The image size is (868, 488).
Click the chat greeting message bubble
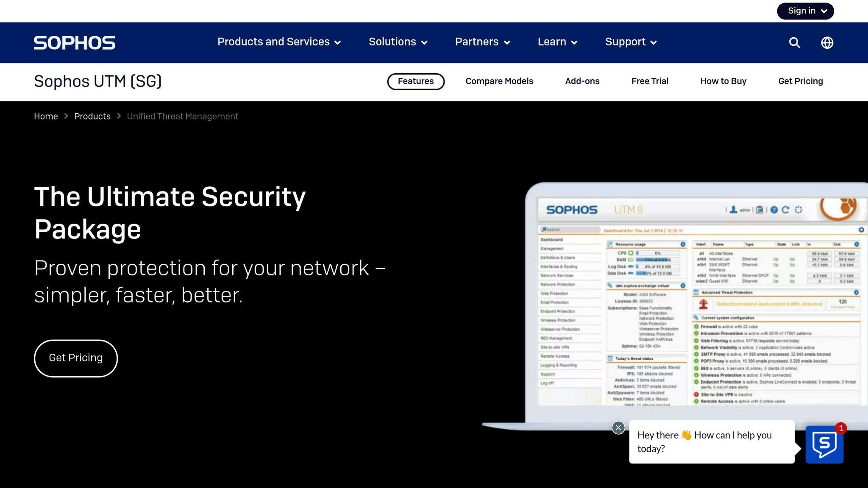coord(712,442)
